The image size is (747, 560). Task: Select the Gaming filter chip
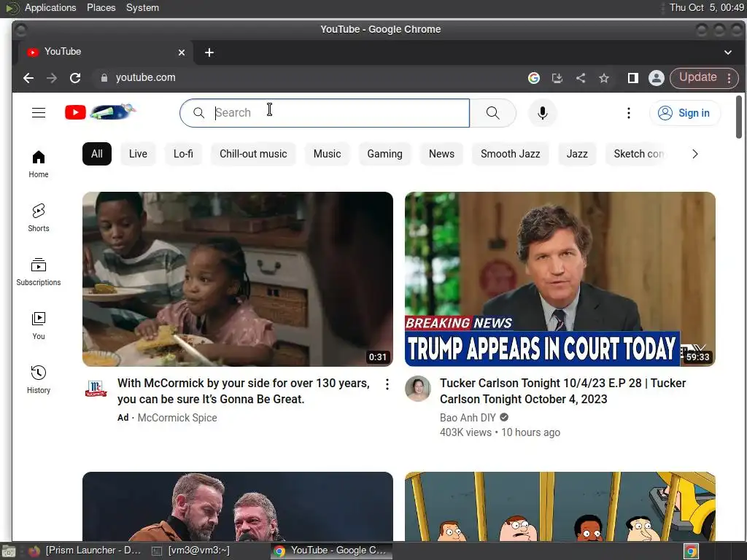pyautogui.click(x=385, y=154)
